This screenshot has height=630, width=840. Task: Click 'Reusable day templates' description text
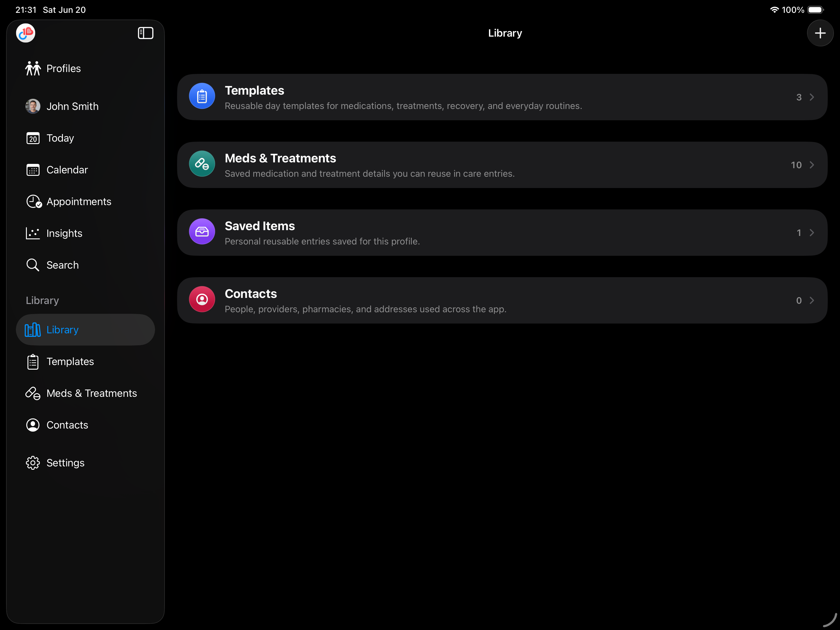click(x=403, y=106)
